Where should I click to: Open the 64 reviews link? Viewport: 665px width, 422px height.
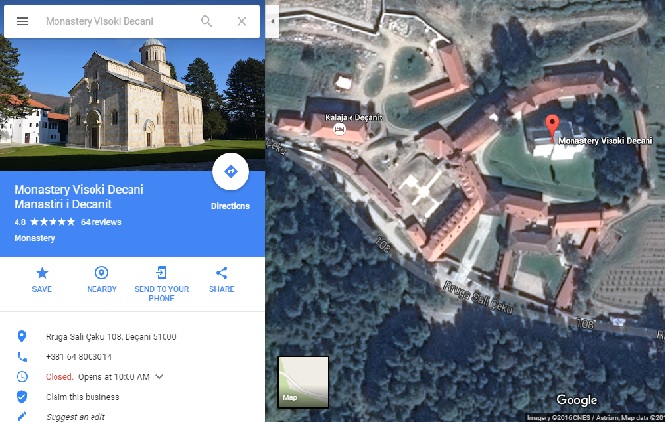coord(101,222)
